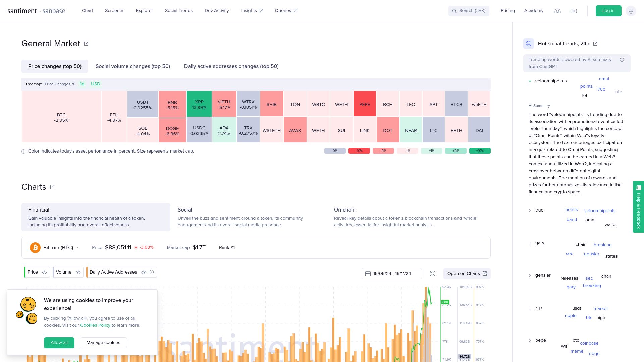Open the Screener menu item
The height and width of the screenshot is (362, 644).
pos(114,11)
